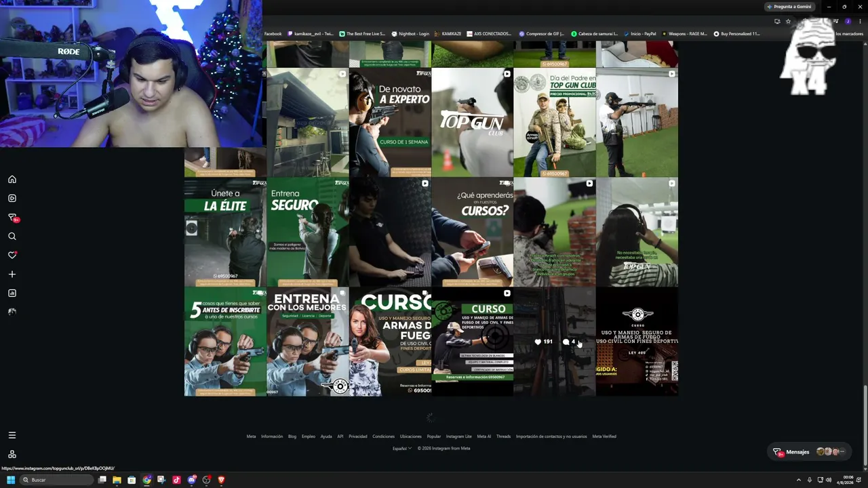Open the hovered post showing 191 likes
The height and width of the screenshot is (488, 868).
(555, 342)
